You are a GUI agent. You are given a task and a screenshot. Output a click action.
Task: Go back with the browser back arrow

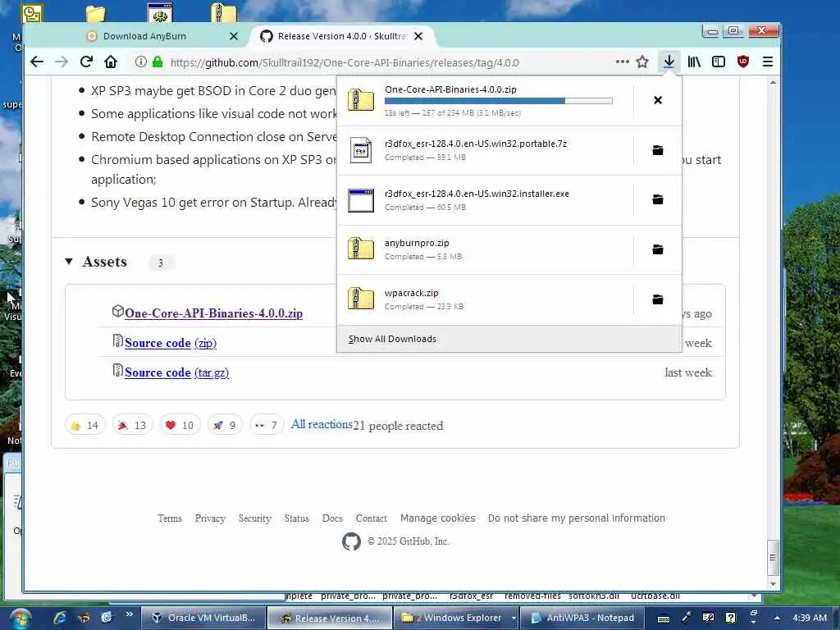coord(36,62)
